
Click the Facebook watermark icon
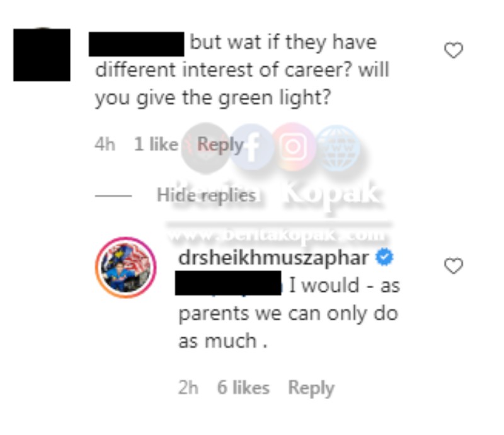[252, 148]
